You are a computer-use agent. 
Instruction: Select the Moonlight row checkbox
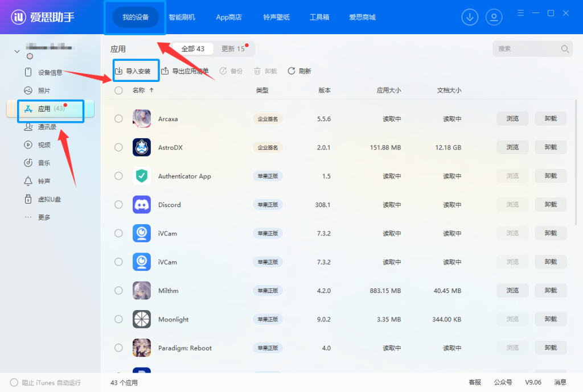[x=118, y=319]
